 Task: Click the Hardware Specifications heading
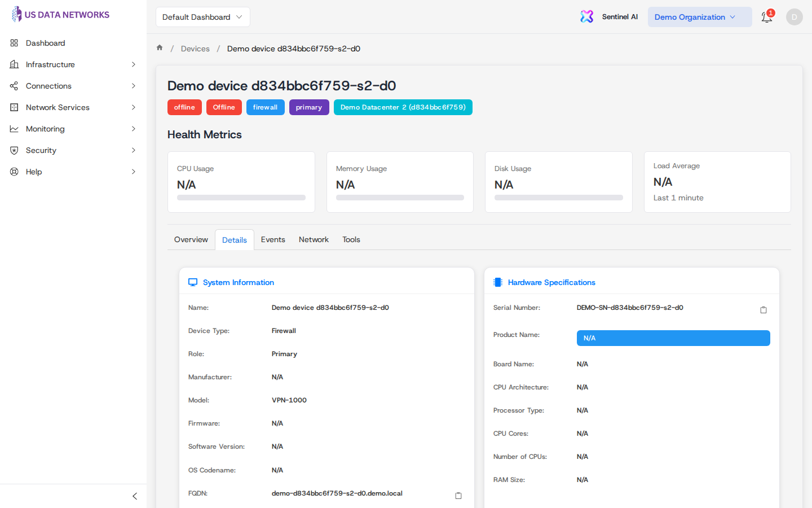coord(551,282)
